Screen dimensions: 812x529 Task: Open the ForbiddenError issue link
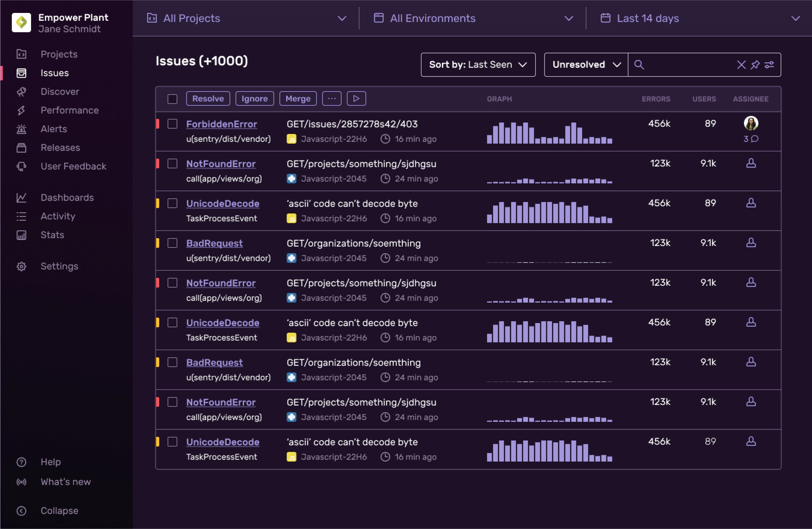(221, 124)
